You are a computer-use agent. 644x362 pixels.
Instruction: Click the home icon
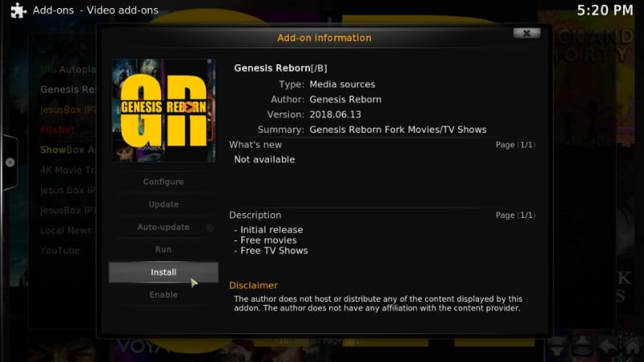point(633,347)
